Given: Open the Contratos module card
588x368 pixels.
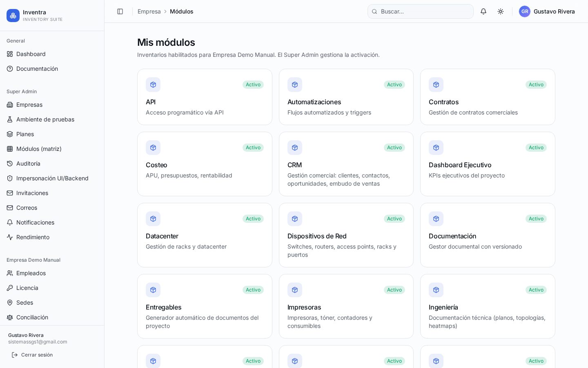Looking at the screenshot, I should [x=488, y=97].
